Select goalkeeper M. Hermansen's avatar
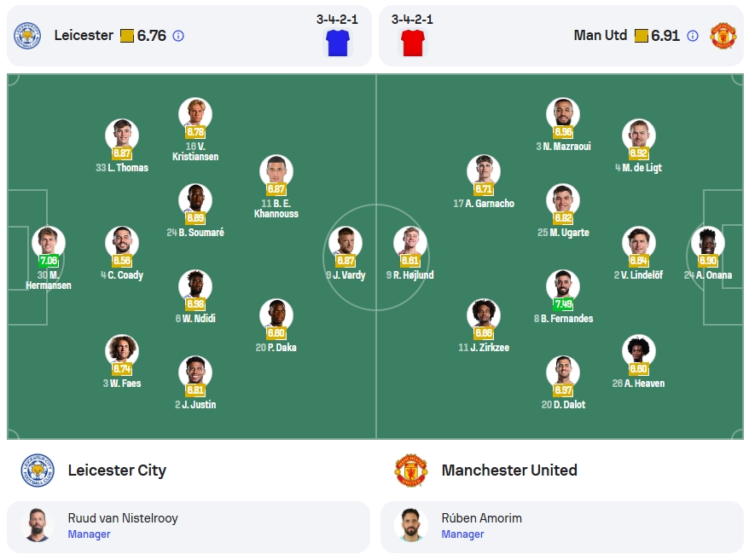Screen dimensions: 749x560 (49, 243)
